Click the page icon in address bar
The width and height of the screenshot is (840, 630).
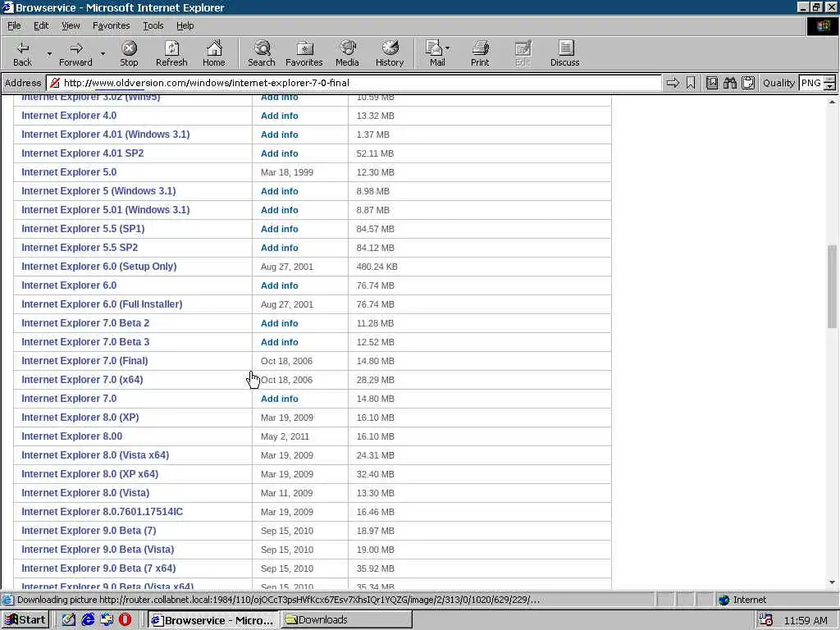coord(55,83)
